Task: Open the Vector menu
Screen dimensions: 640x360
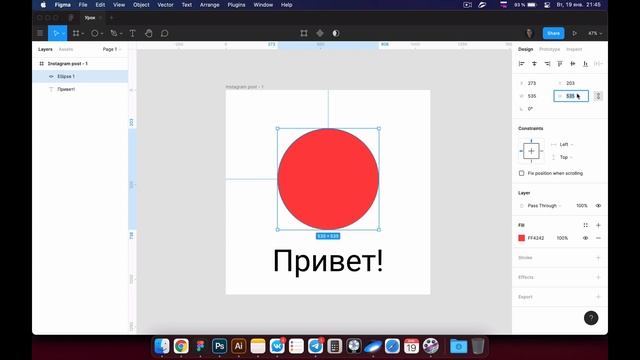Action: pyautogui.click(x=165, y=5)
